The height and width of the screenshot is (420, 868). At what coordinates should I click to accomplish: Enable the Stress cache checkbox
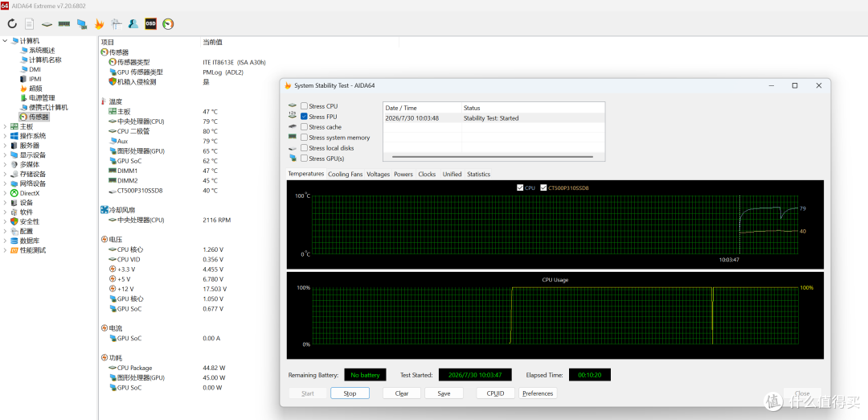(x=304, y=127)
